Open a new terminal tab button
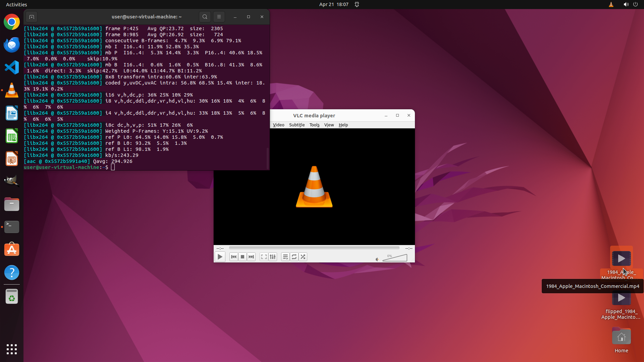This screenshot has width=644, height=362. click(32, 17)
